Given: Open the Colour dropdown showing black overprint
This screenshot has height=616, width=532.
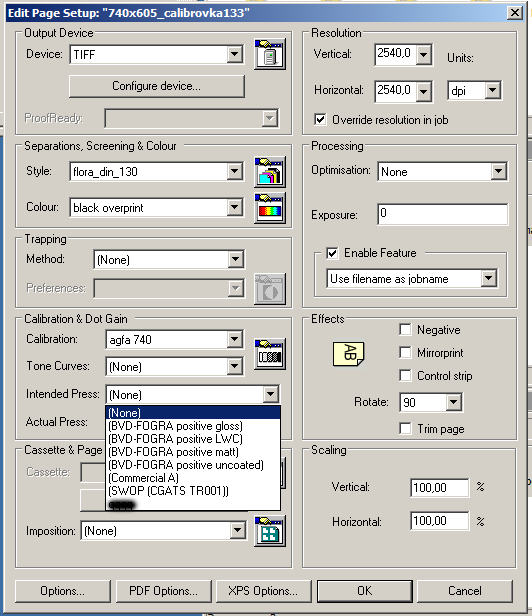Looking at the screenshot, I should pos(156,207).
